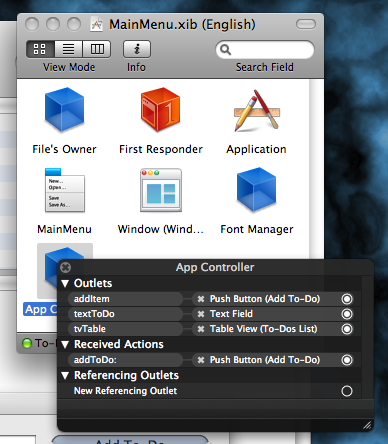Click into the Search Field
This screenshot has width=388, height=444.
pos(265,50)
